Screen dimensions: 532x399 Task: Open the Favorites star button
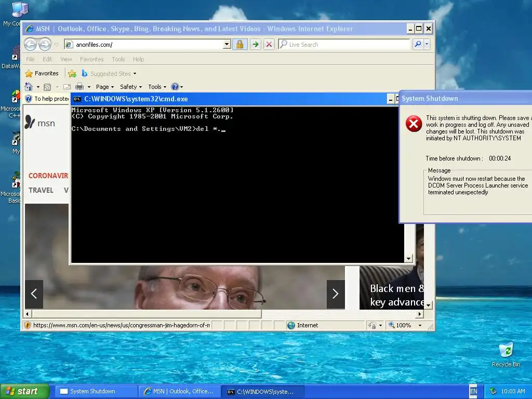coord(42,73)
